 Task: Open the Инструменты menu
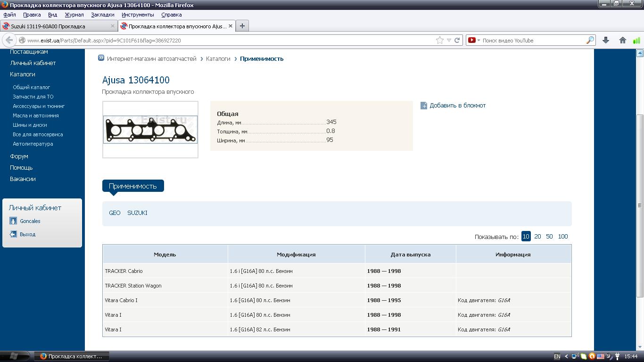pyautogui.click(x=138, y=15)
